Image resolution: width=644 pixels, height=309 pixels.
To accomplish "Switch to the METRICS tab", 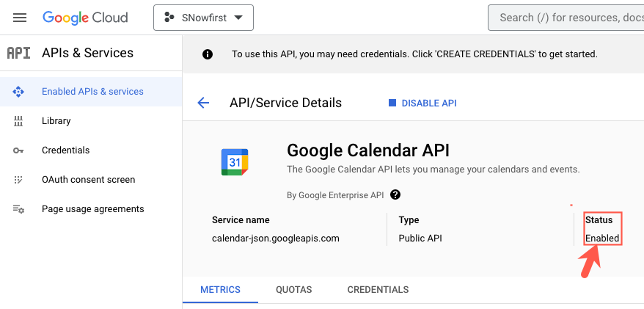I will coord(220,290).
